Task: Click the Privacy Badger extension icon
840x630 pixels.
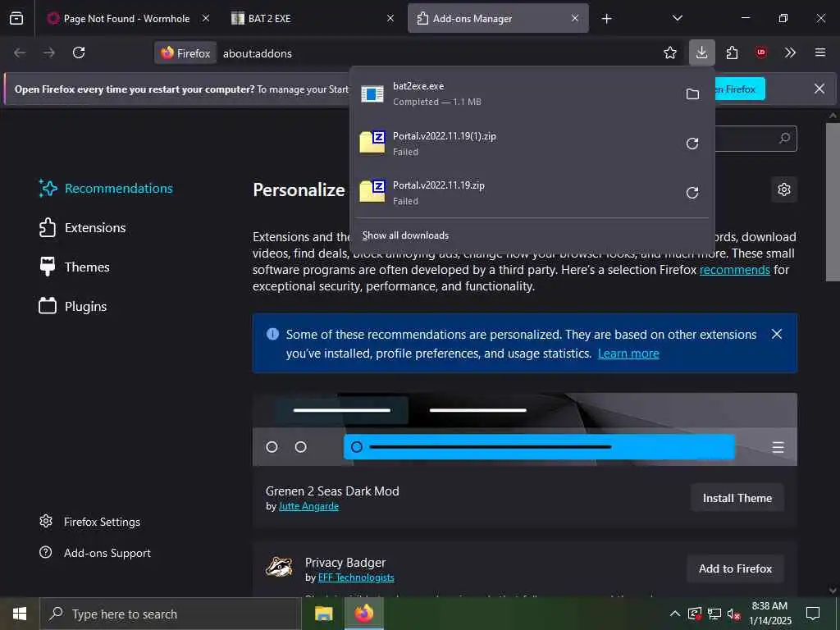Action: (x=279, y=567)
